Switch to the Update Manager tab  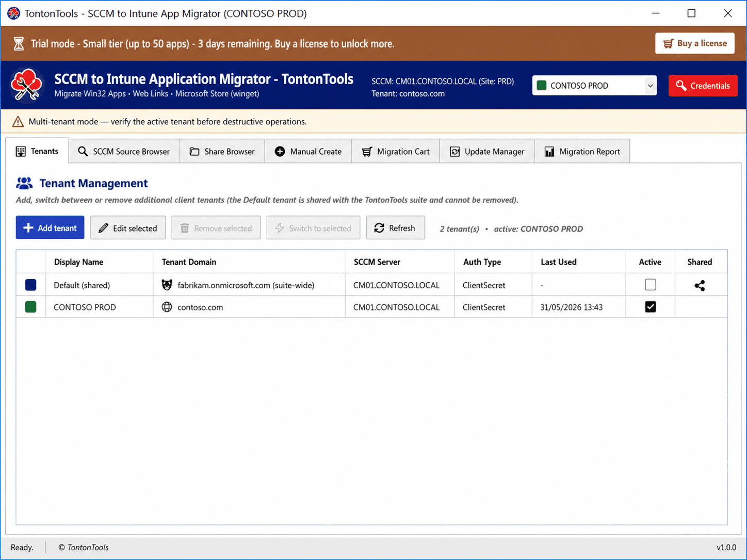click(487, 152)
